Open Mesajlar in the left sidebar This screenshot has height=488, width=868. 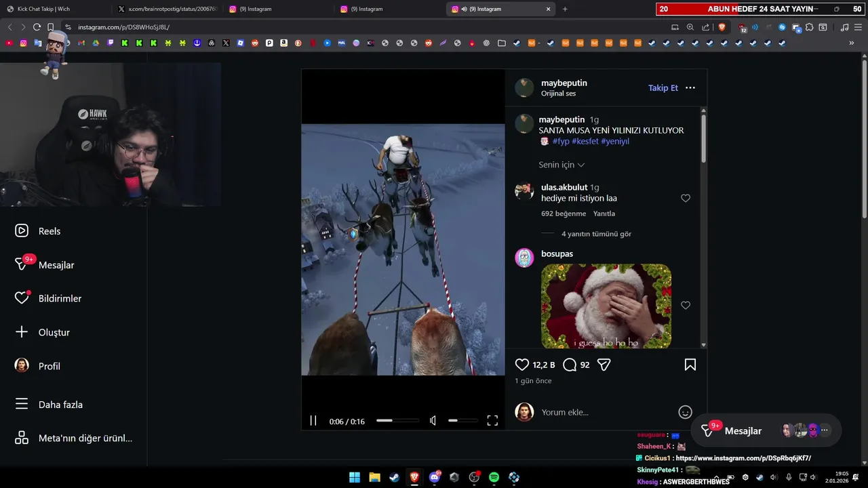click(44, 265)
